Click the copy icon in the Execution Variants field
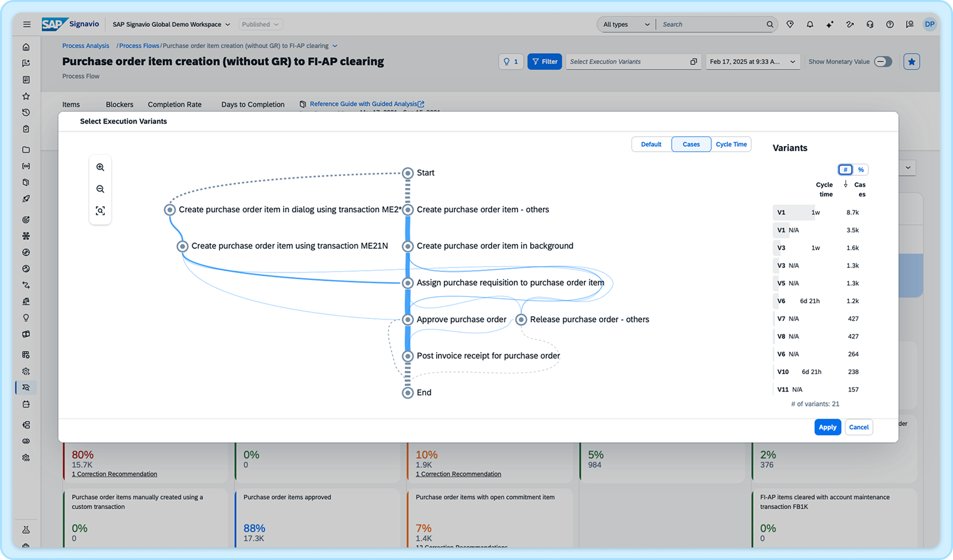 (694, 61)
